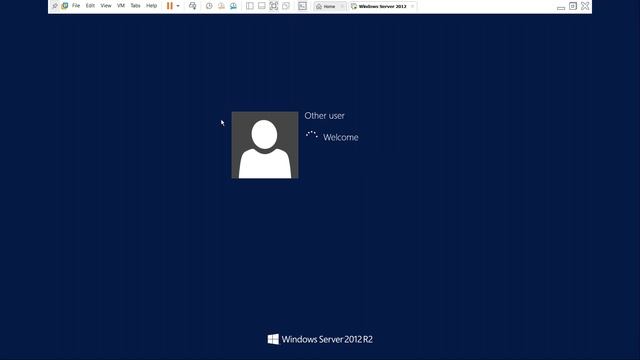Image resolution: width=640 pixels, height=360 pixels.
Task: Close the Windows Server 2012 tab
Action: tap(413, 7)
